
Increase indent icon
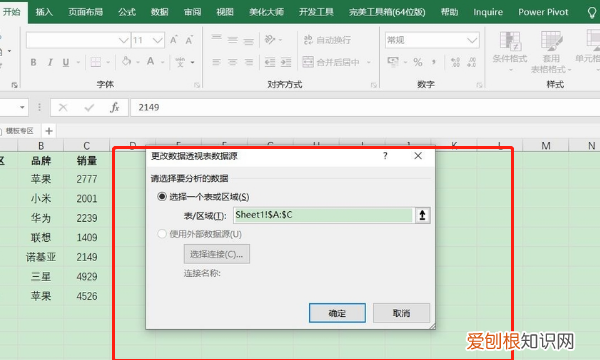(x=286, y=62)
